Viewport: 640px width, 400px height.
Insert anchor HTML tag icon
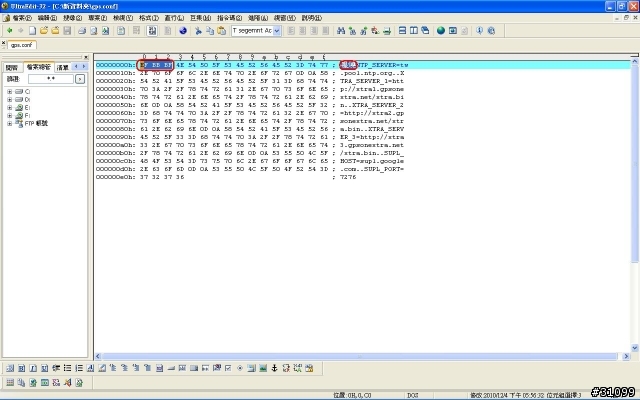[274, 368]
